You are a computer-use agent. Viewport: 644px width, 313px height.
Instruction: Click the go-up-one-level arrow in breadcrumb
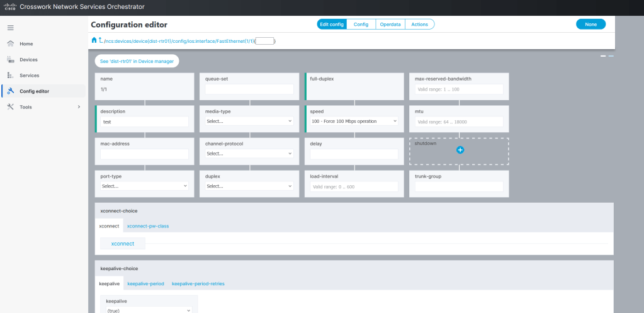101,40
